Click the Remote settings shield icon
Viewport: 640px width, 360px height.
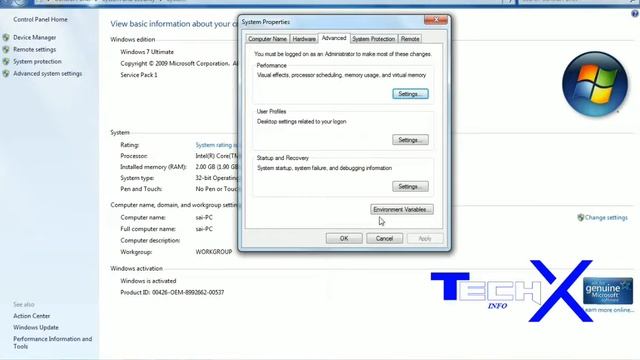click(6, 49)
